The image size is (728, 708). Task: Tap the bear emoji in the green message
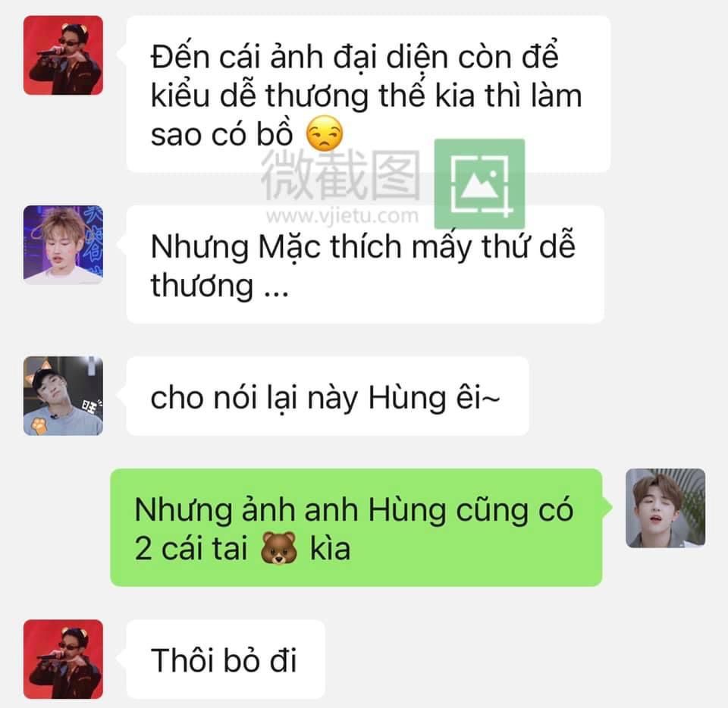[x=278, y=548]
